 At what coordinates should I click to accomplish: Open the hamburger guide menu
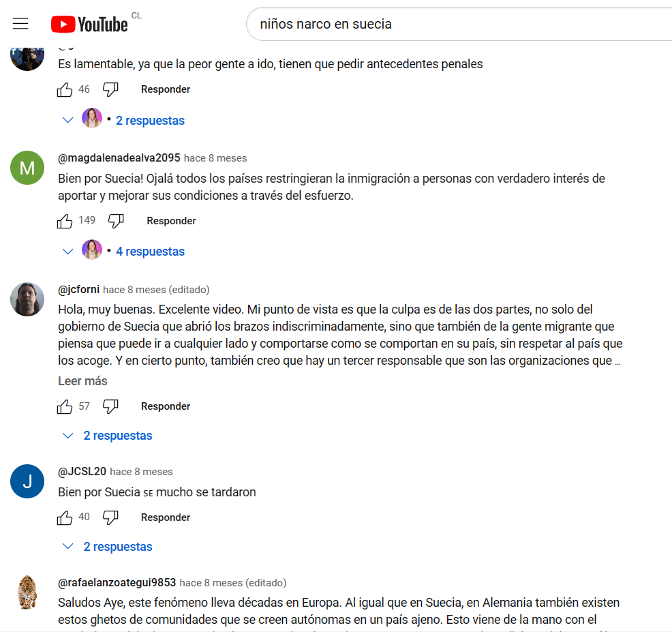20,24
